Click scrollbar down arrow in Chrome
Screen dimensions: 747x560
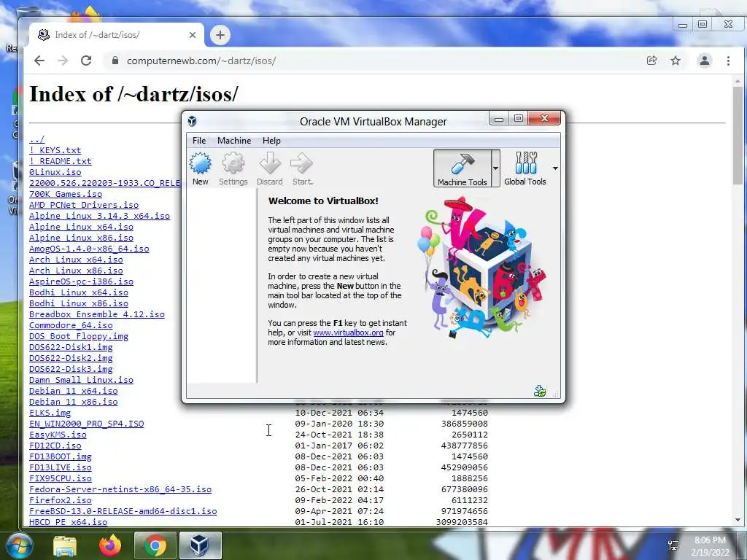coord(738,521)
